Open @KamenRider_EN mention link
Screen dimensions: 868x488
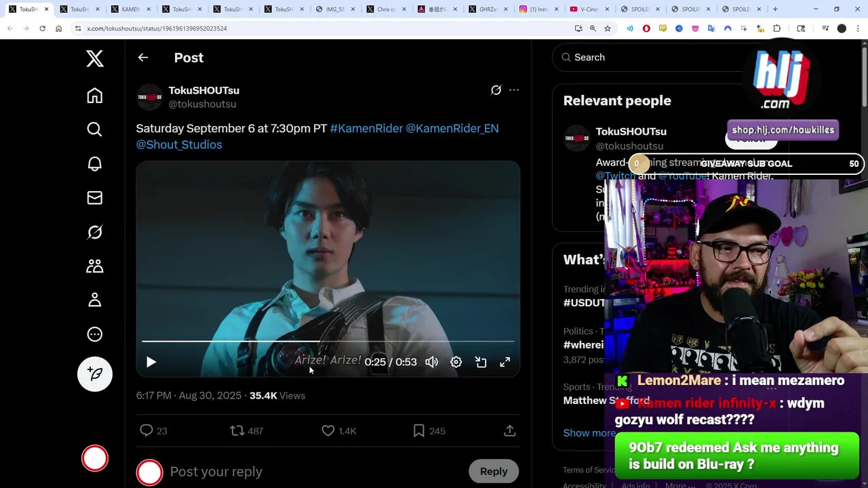point(452,128)
